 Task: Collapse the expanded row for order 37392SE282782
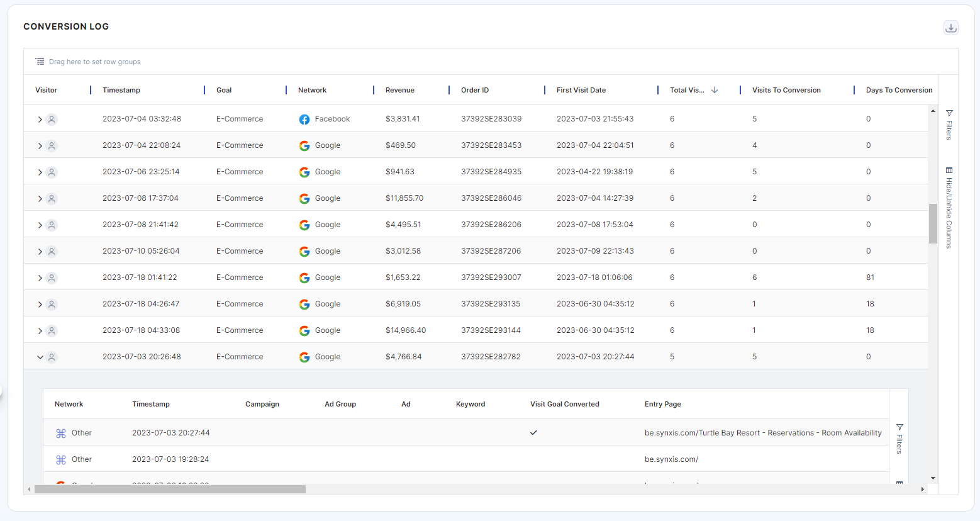(40, 357)
